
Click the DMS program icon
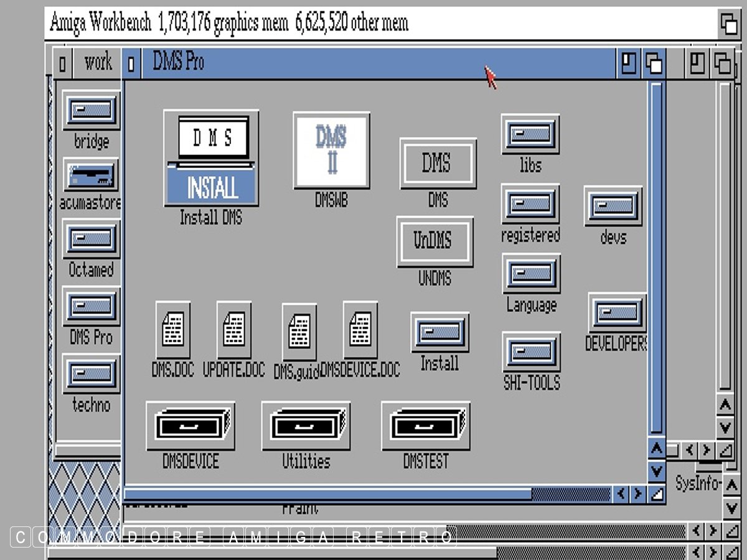point(438,164)
